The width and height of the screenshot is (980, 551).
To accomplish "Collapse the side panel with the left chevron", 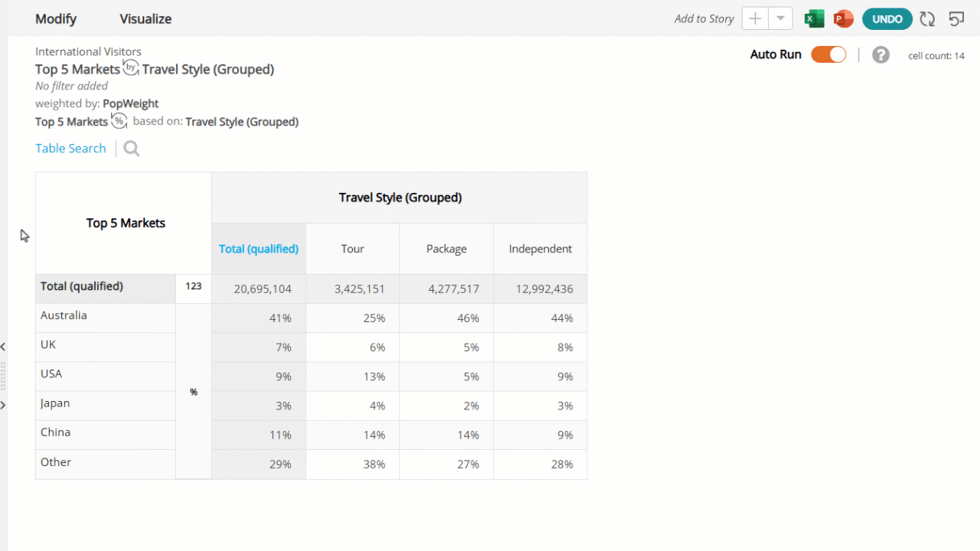I will [3, 347].
